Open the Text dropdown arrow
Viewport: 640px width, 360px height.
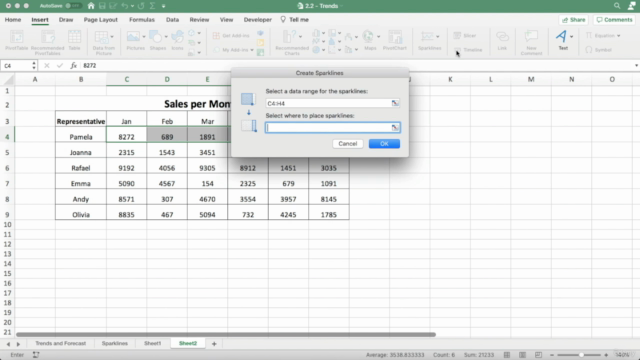[x=571, y=36]
